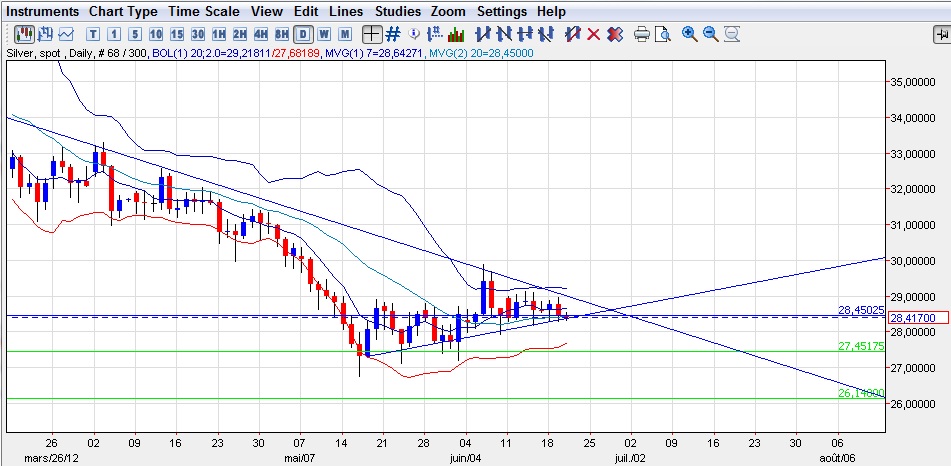Click the zoom in magnifier icon
Screen dimensions: 951x466
(689, 34)
